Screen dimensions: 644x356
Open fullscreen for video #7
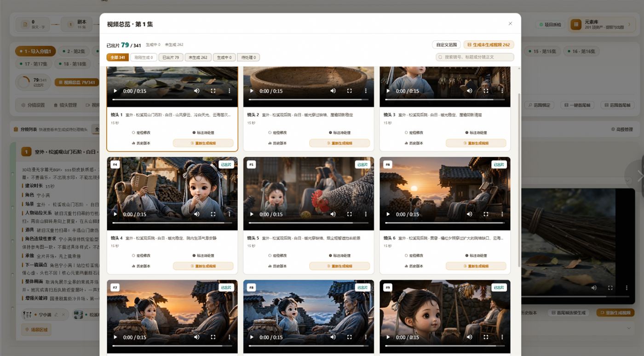coord(213,337)
